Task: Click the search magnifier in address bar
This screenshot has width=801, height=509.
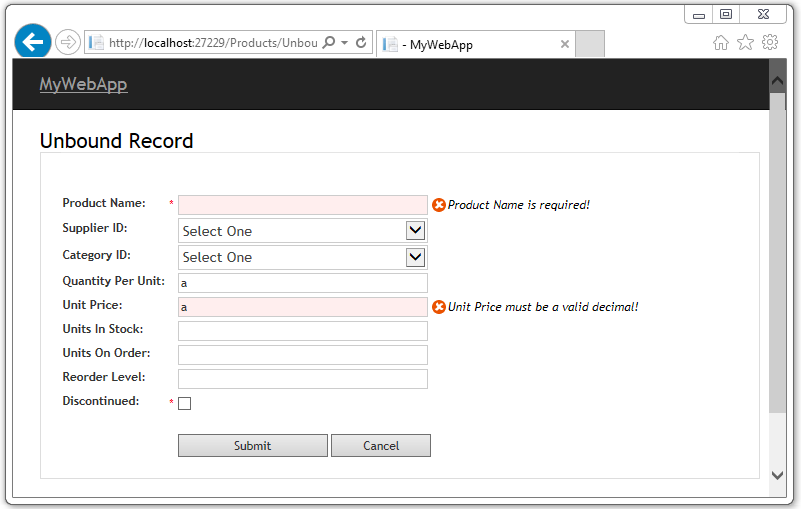Action: pos(329,42)
